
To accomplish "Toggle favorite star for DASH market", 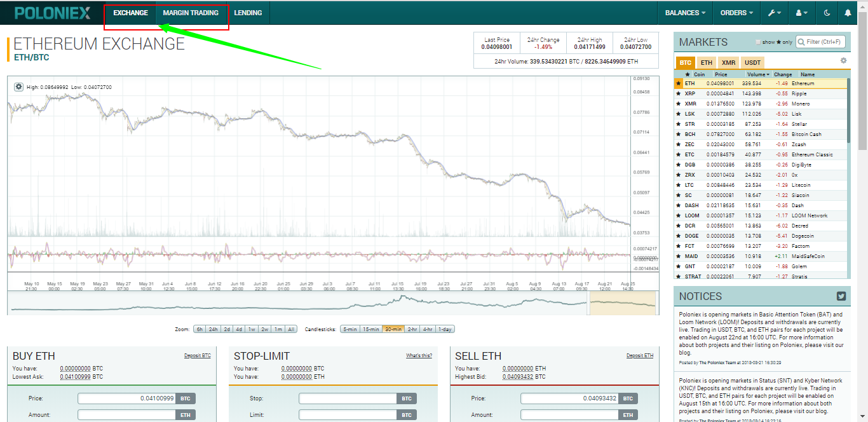I will [x=679, y=205].
